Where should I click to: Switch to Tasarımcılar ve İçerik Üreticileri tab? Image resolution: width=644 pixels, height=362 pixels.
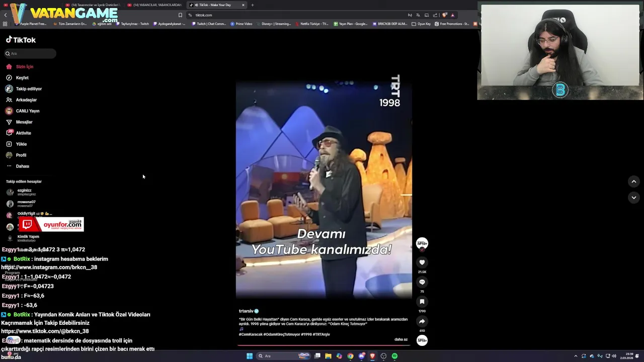(93, 5)
